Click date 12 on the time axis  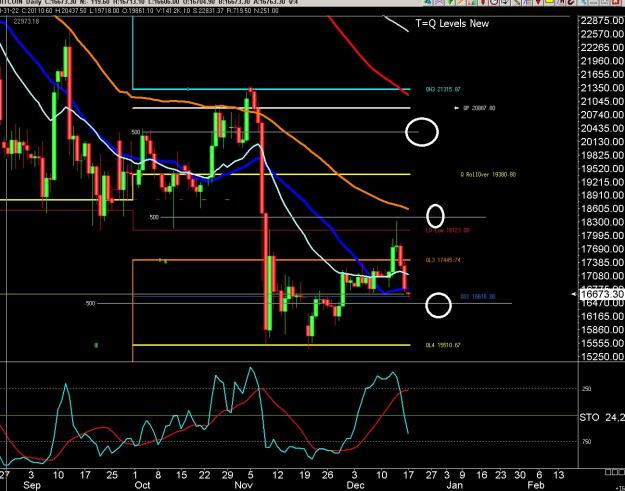277,475
